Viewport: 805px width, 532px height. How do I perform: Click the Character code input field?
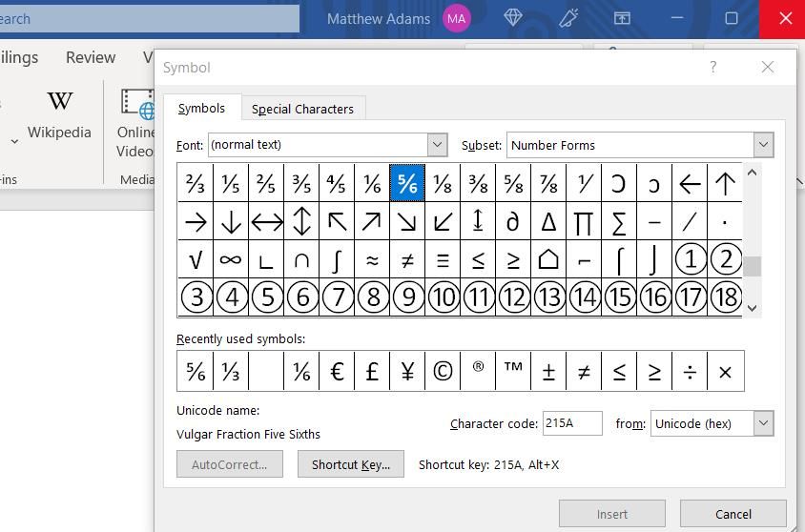pyautogui.click(x=572, y=423)
